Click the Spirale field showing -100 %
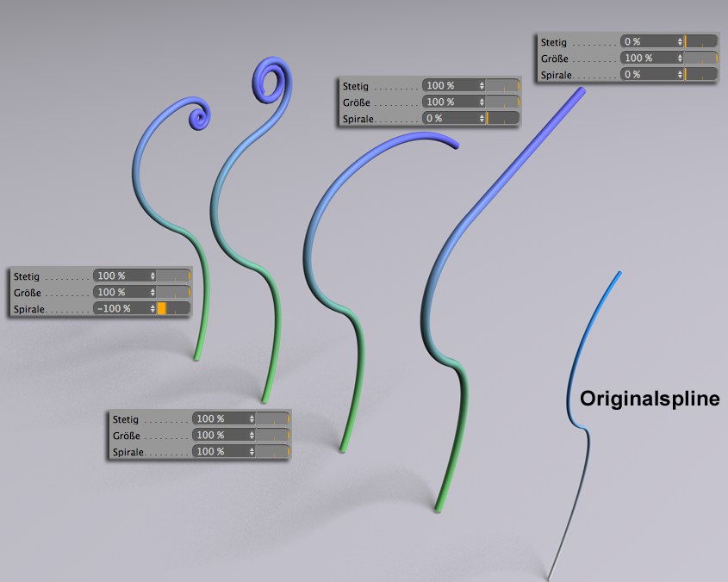 124,308
